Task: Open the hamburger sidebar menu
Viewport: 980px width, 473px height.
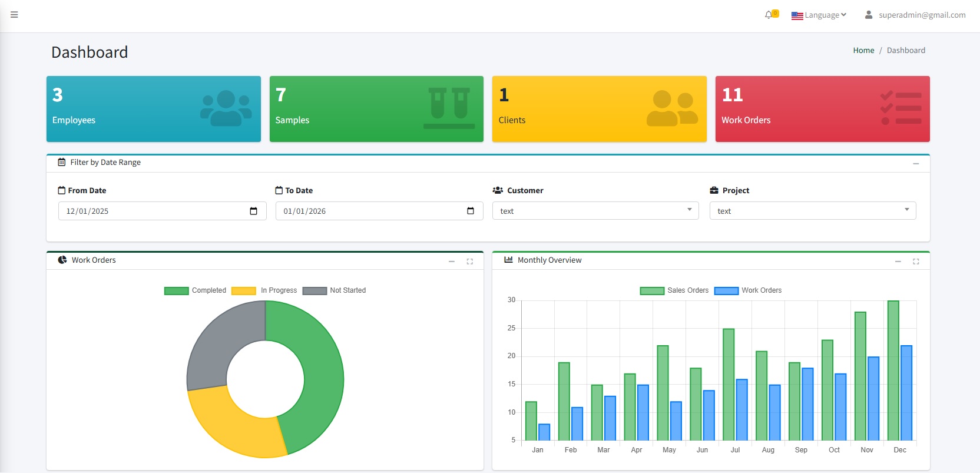Action: tap(14, 15)
